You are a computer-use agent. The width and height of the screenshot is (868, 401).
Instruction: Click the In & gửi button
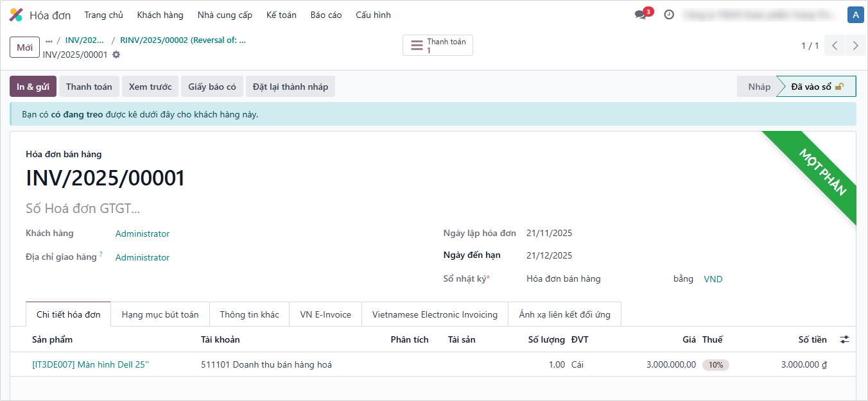33,87
